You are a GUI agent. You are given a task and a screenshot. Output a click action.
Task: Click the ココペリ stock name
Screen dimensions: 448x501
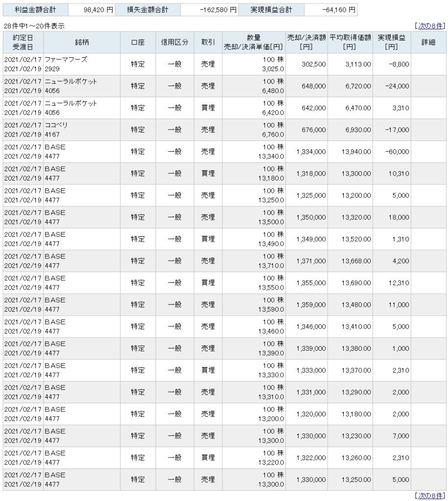click(x=56, y=125)
